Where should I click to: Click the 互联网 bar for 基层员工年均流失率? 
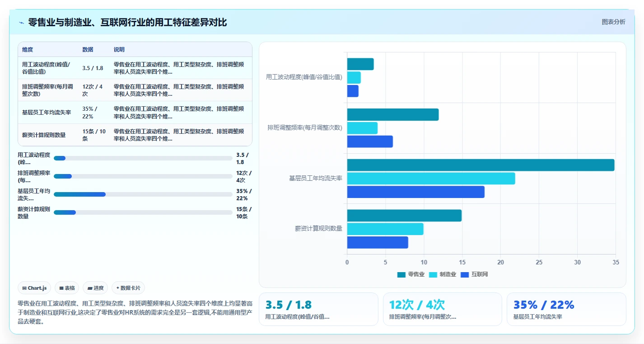[x=415, y=192]
